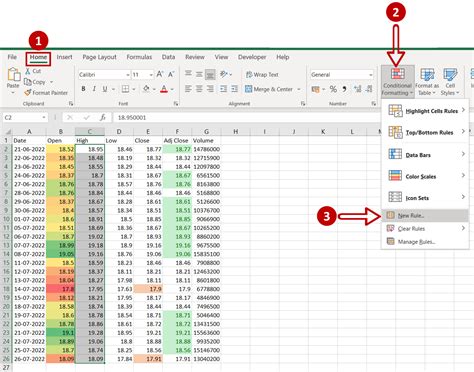Open the File tab
This screenshot has width=474, height=372.
point(12,57)
